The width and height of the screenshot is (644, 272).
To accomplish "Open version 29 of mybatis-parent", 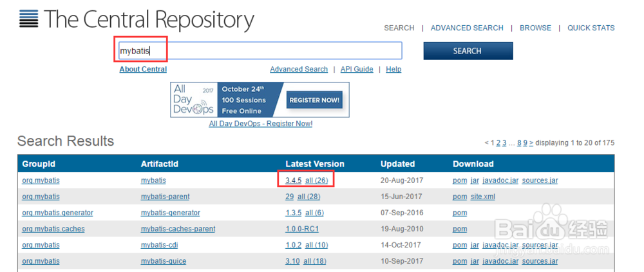I will point(290,197).
